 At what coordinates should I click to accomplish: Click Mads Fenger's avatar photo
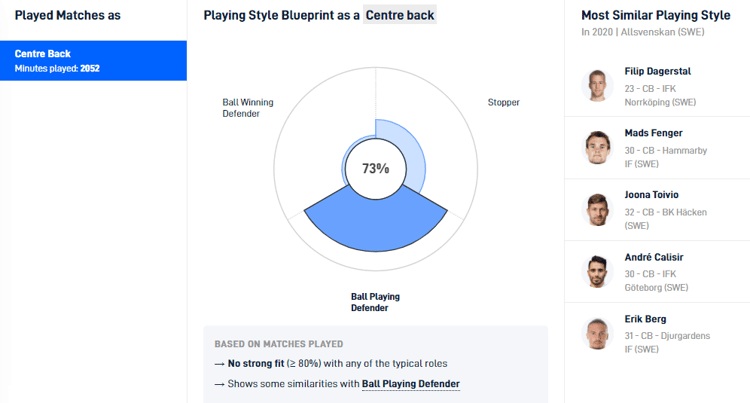pos(598,147)
